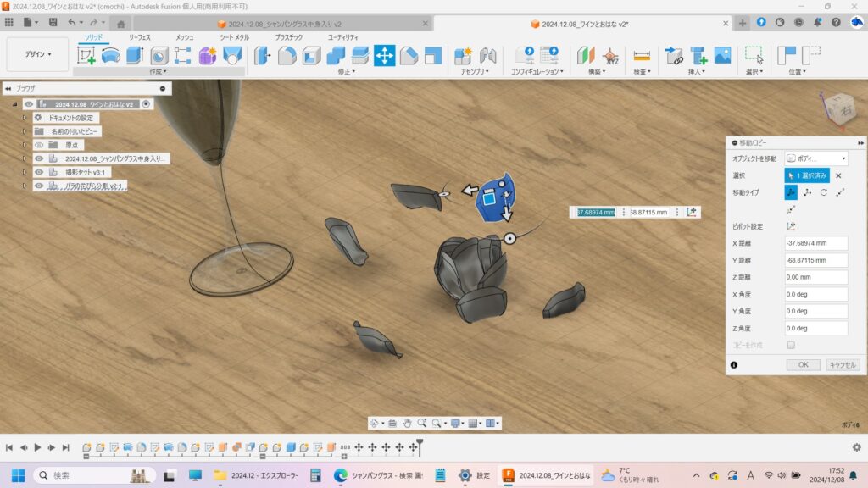Click the X 距離 input field
The height and width of the screenshot is (488, 868).
click(x=815, y=243)
